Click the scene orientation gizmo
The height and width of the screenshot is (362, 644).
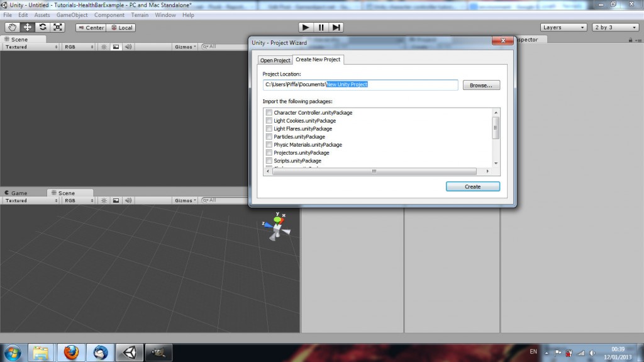pos(277,226)
